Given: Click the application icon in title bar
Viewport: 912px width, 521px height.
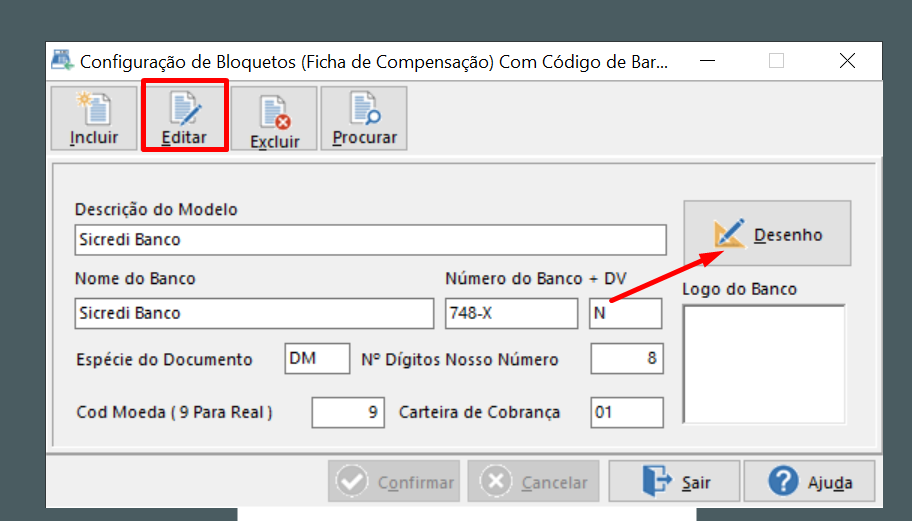Looking at the screenshot, I should click(x=62, y=60).
